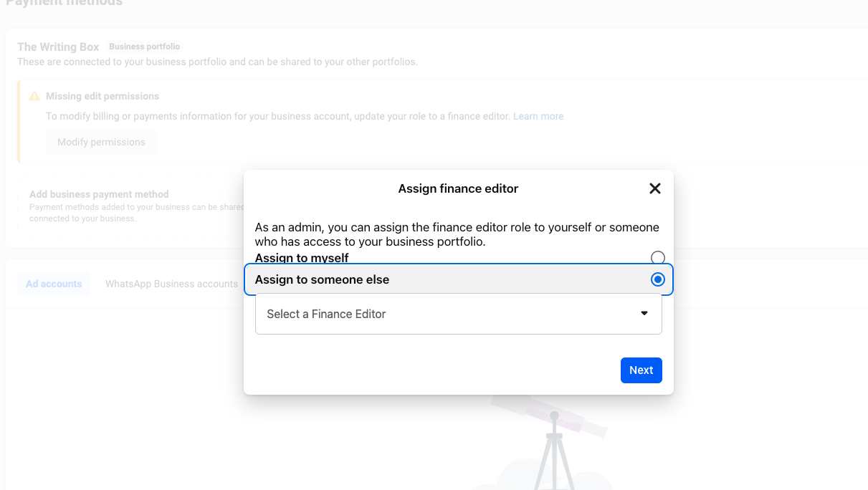Open the Learn more link
The image size is (868, 490).
[x=538, y=116]
